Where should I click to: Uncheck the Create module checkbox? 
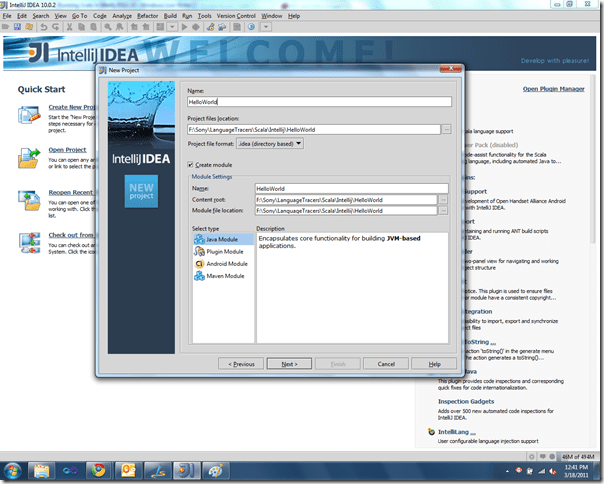click(192, 164)
